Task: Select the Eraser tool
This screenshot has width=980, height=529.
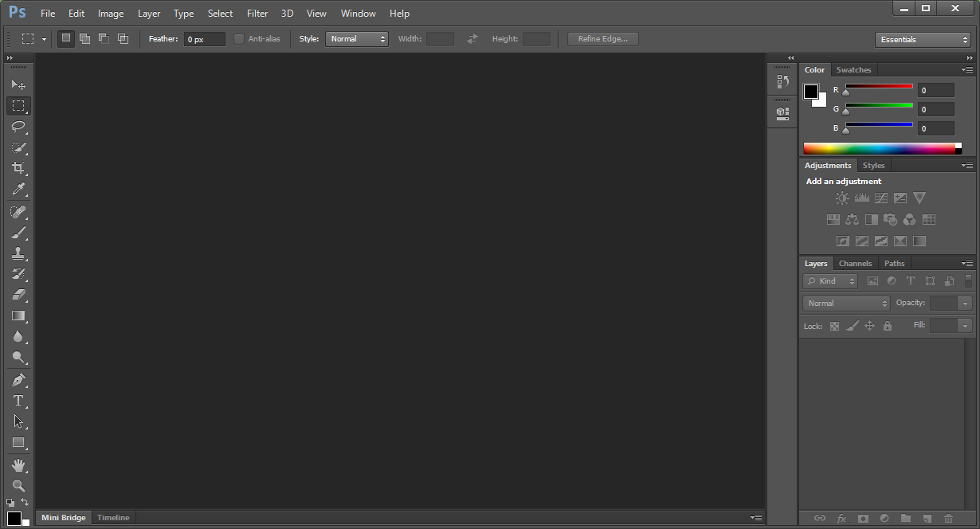Action: pos(18,295)
